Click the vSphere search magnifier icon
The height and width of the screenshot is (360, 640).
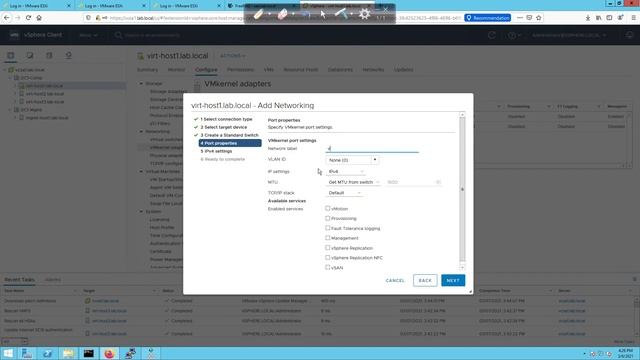[118, 35]
